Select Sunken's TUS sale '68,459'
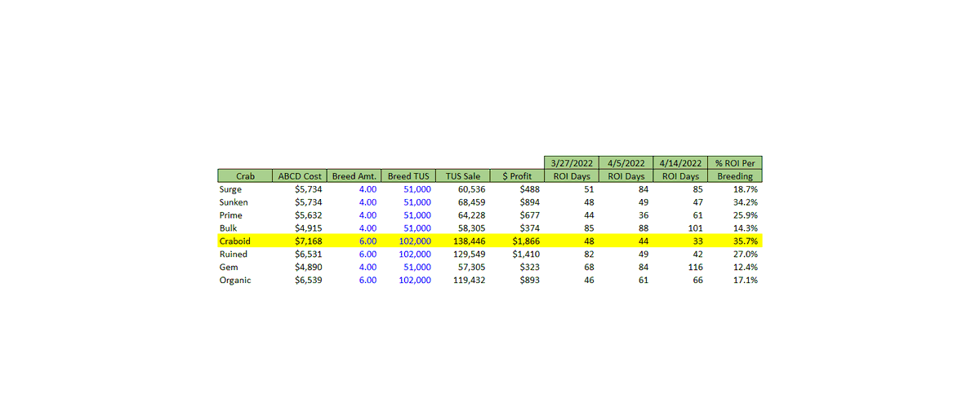The height and width of the screenshot is (416, 980). pos(471,202)
